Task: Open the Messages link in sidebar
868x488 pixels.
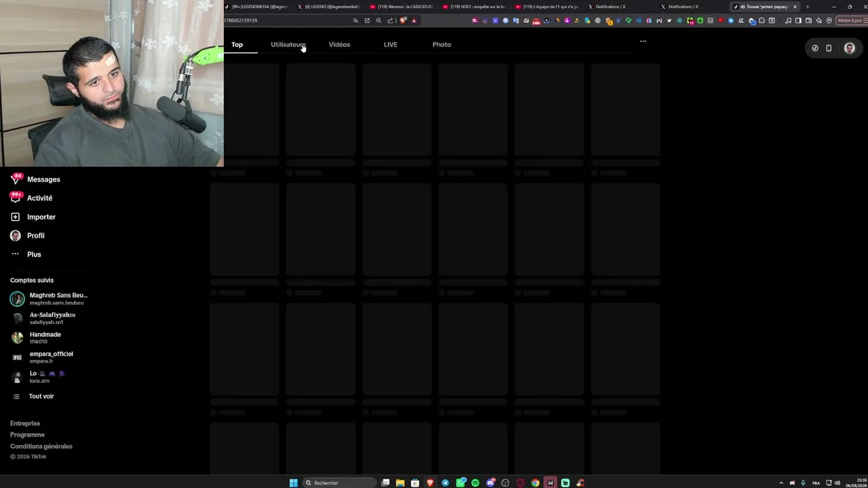Action: point(43,180)
